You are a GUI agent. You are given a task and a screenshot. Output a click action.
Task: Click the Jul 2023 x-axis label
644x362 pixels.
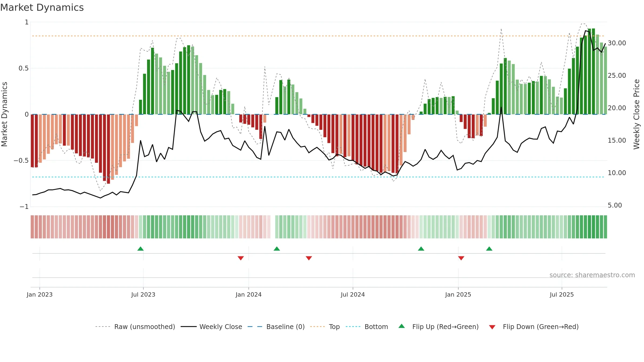143,294
